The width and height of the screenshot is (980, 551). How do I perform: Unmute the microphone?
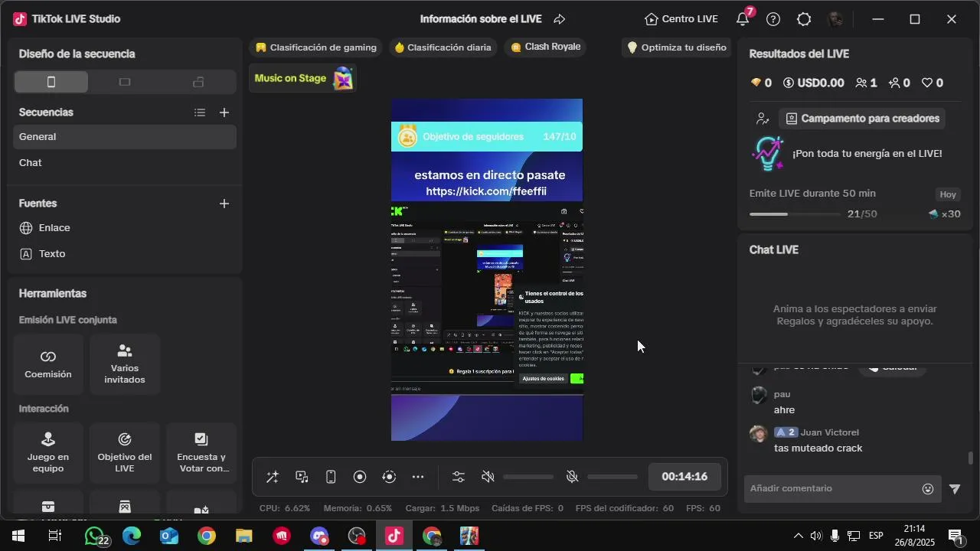pos(572,477)
